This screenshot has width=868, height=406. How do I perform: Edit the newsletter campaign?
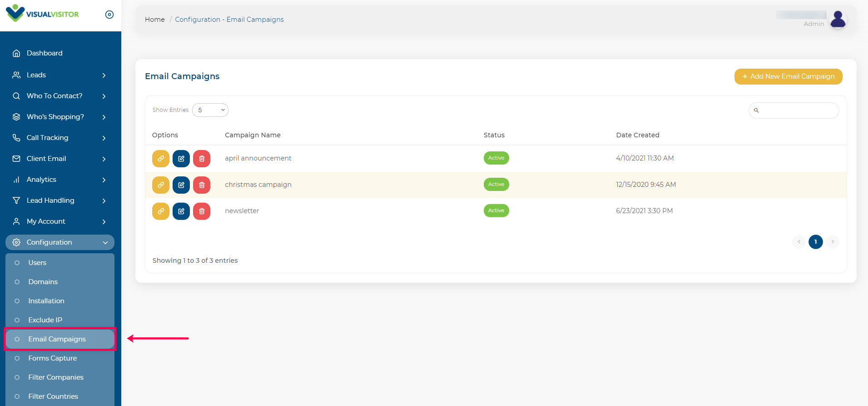tap(181, 211)
